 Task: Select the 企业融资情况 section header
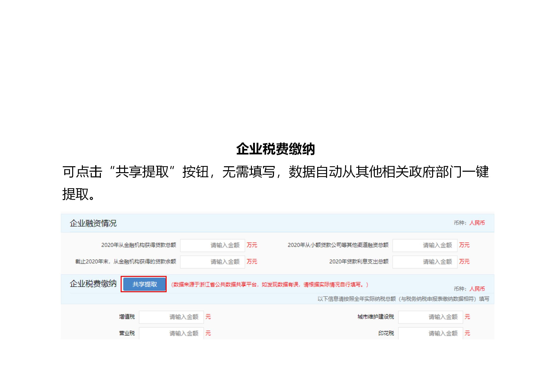pyautogui.click(x=93, y=223)
